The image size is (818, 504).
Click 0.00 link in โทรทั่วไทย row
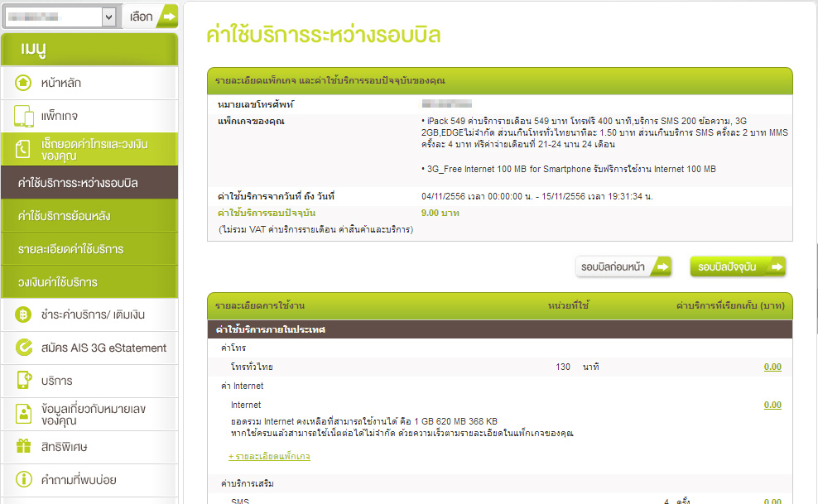click(x=772, y=367)
